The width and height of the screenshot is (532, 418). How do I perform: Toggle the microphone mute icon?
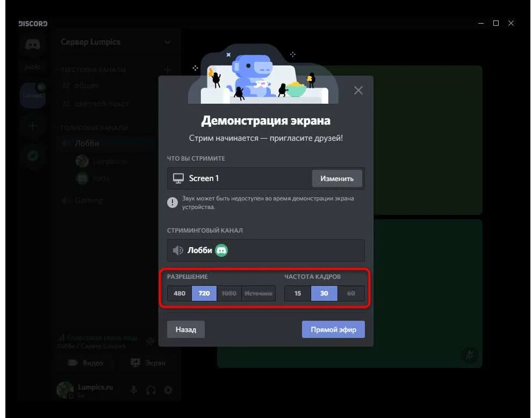click(134, 390)
